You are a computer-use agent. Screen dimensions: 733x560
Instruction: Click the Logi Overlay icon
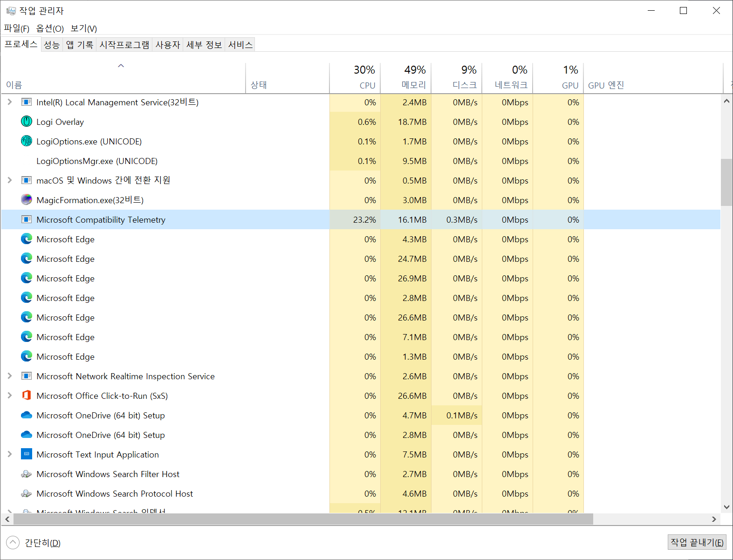click(27, 122)
